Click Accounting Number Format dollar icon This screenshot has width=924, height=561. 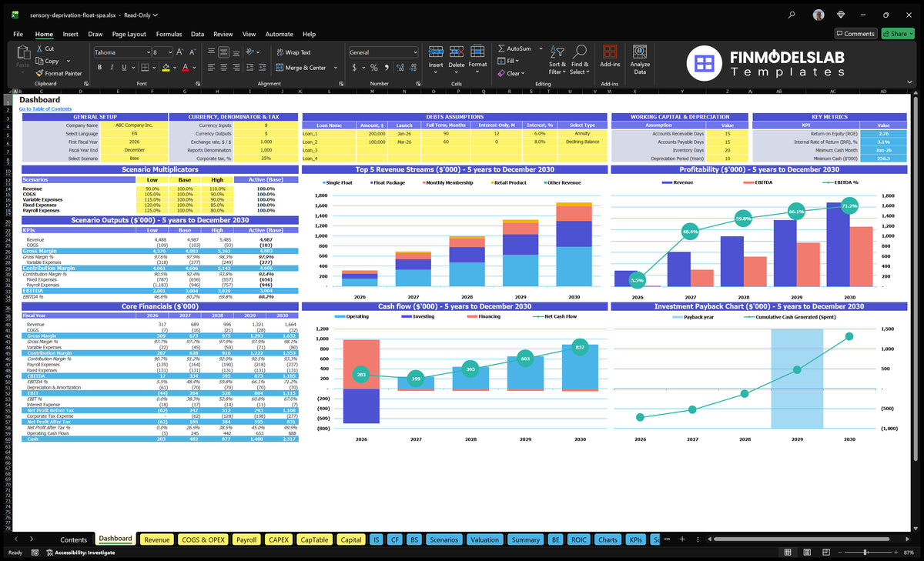click(354, 68)
